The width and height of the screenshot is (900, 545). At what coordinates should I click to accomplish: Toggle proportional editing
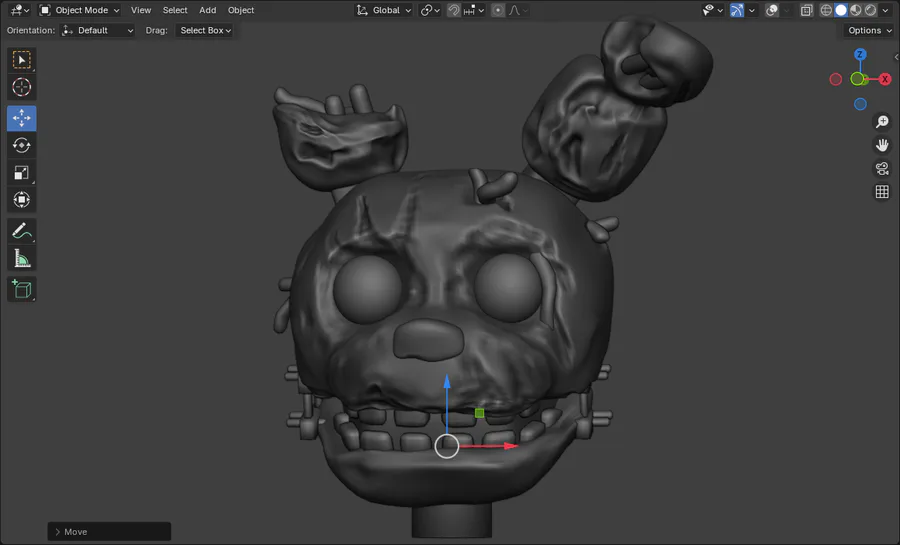point(498,10)
